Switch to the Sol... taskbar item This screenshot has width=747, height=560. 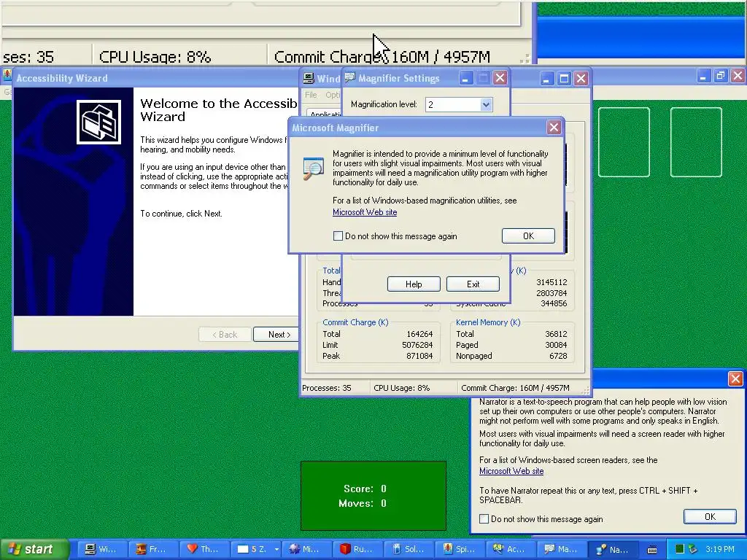point(409,549)
